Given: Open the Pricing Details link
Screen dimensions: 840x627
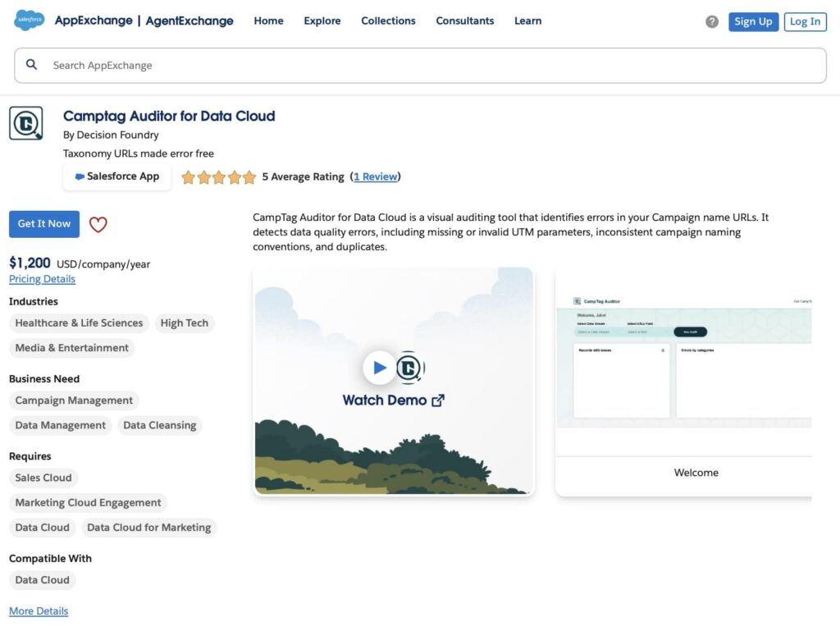Looking at the screenshot, I should (42, 279).
